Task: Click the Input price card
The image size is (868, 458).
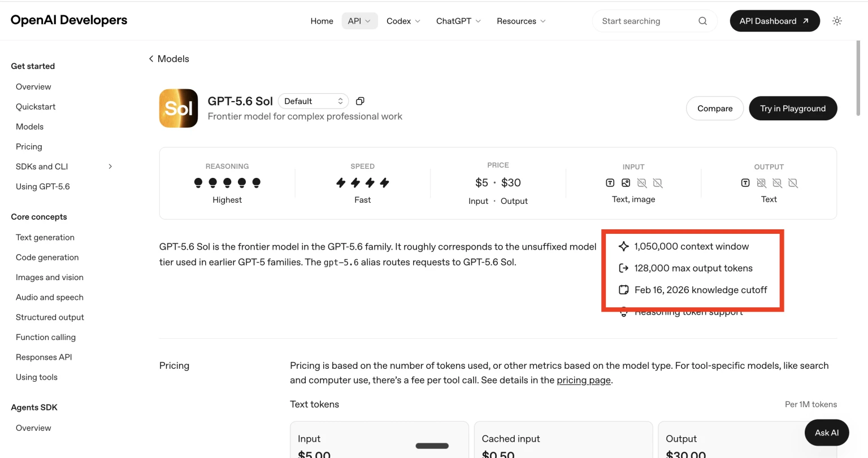Action: 379,440
